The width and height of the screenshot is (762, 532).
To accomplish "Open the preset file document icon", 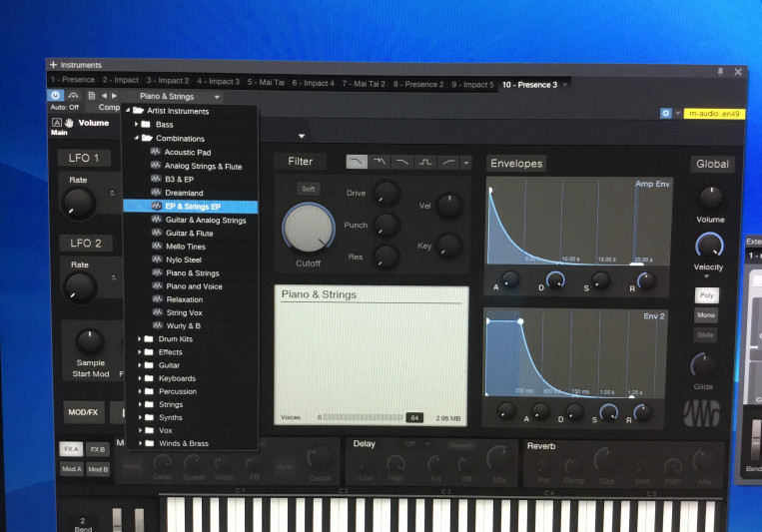I will point(91,96).
